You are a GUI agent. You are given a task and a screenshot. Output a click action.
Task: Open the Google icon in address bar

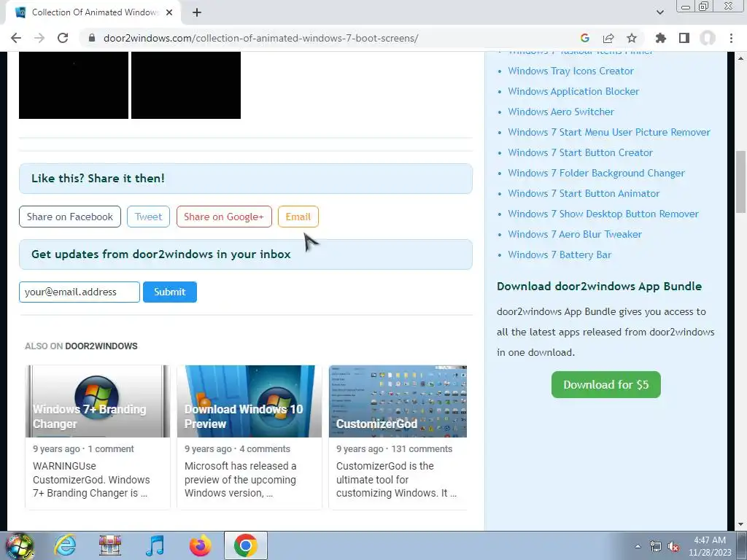pos(584,38)
